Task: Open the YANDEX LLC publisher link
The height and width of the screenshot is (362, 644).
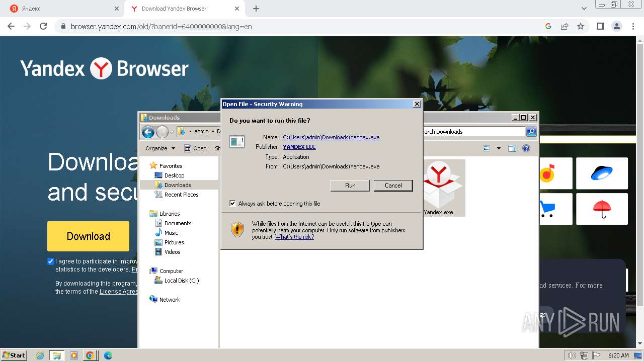Action: tap(299, 147)
